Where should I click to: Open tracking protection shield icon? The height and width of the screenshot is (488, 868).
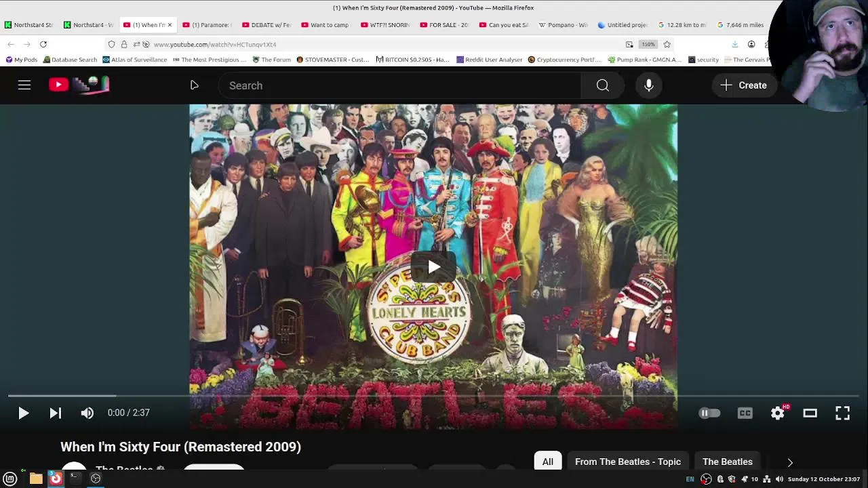[x=112, y=44]
